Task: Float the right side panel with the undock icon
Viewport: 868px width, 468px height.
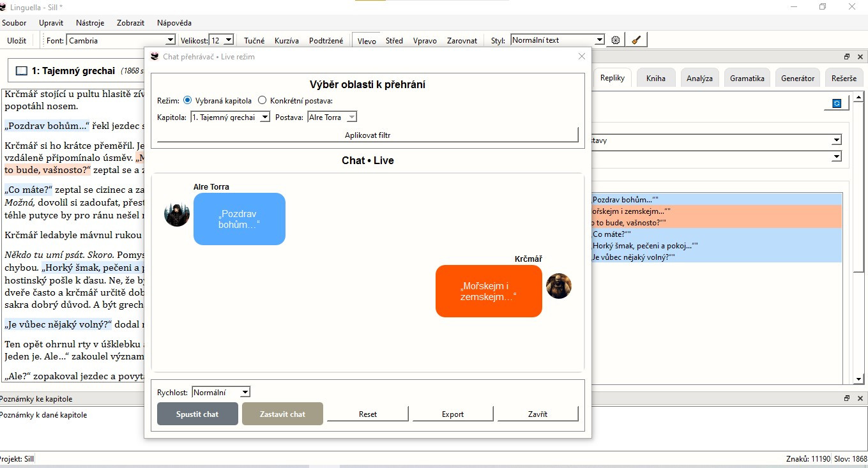Action: [847, 57]
